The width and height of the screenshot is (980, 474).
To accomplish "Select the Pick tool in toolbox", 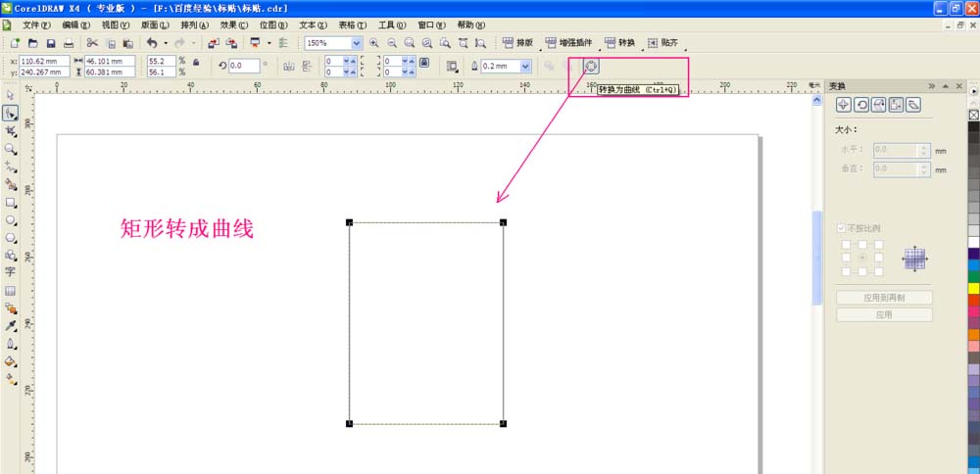I will [10, 95].
